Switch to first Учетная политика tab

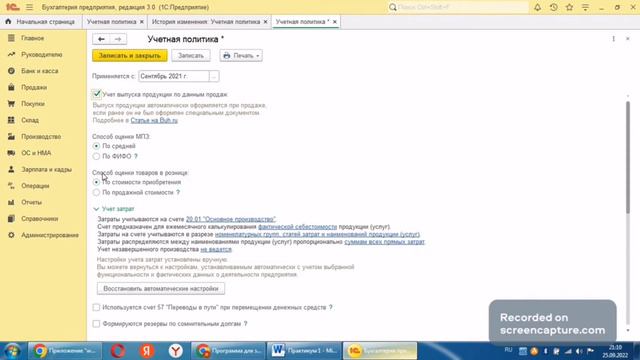pyautogui.click(x=111, y=22)
